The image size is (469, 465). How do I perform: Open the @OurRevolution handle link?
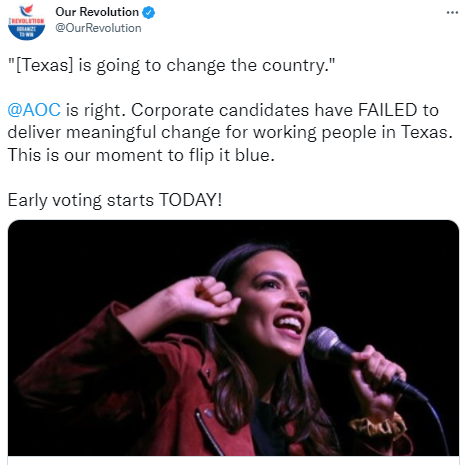98,28
